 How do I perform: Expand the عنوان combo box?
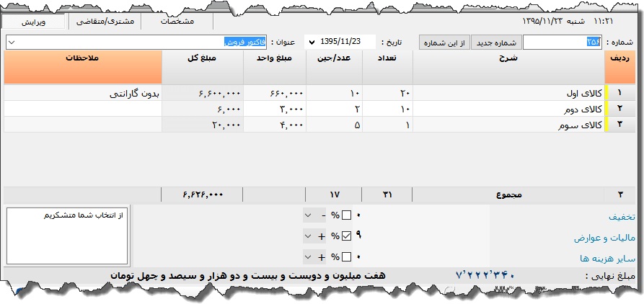[x=11, y=42]
